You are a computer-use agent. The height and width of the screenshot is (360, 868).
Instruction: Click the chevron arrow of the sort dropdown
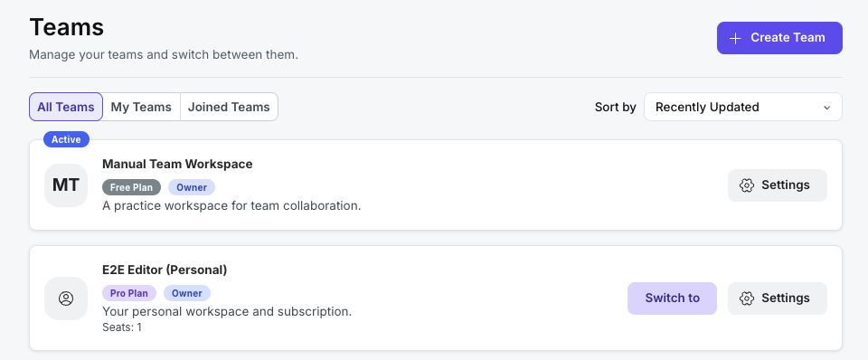click(827, 108)
